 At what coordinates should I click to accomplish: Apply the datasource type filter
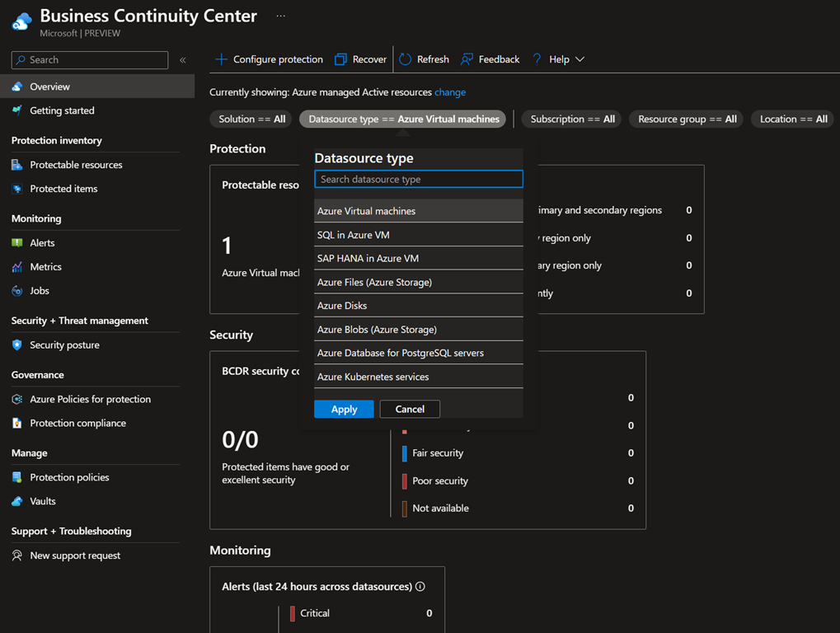point(344,410)
